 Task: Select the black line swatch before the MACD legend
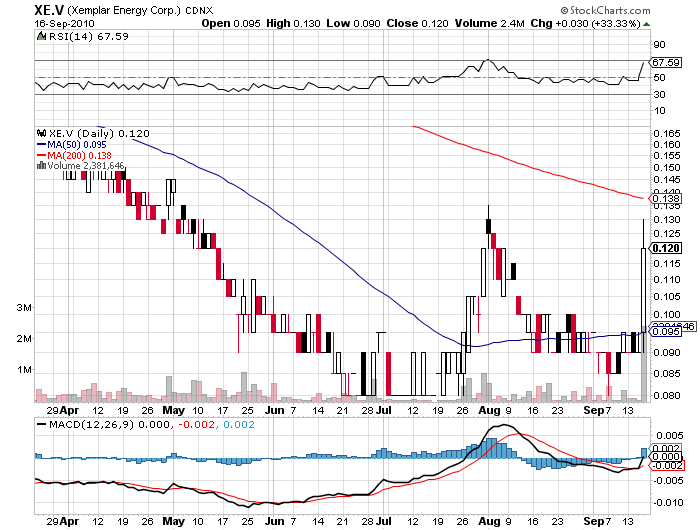click(x=42, y=424)
